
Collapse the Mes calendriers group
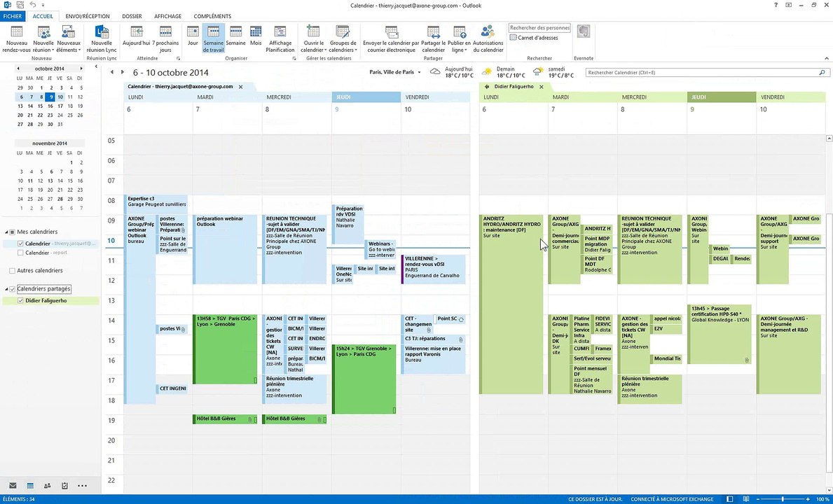pyautogui.click(x=7, y=232)
